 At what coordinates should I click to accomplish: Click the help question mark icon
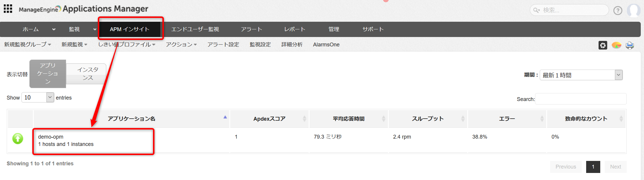coord(618,11)
